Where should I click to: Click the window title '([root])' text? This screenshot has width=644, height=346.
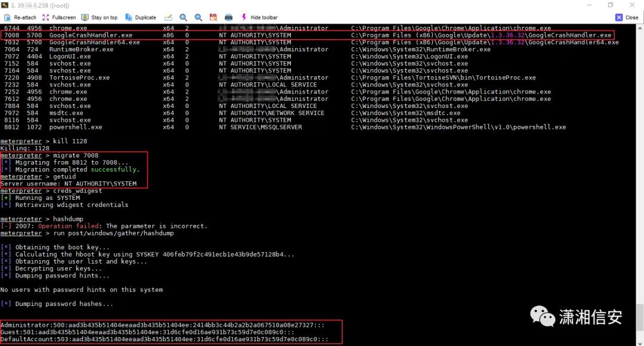[x=60, y=6]
